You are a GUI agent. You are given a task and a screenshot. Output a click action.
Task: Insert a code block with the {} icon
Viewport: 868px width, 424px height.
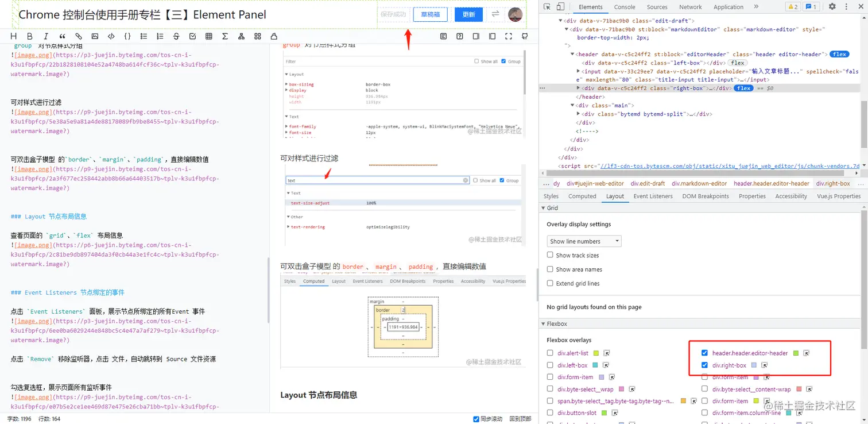[x=127, y=36]
